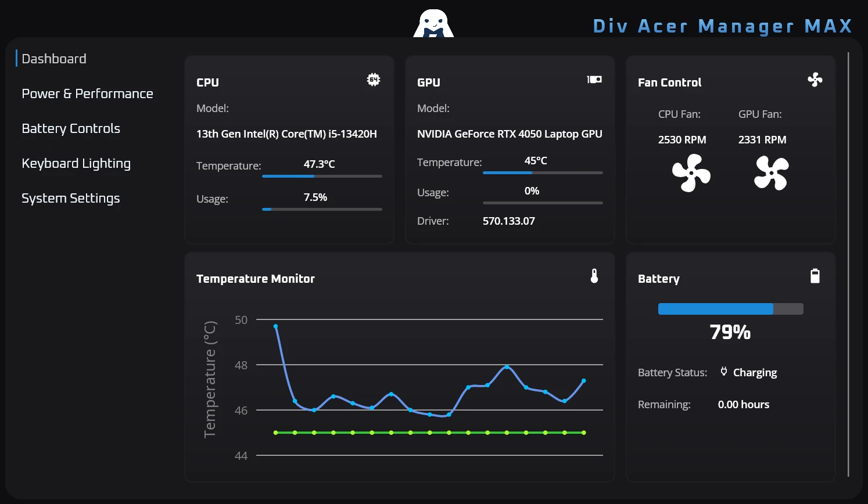This screenshot has height=504, width=868.
Task: Click the GPU usage progress bar
Action: point(543,203)
